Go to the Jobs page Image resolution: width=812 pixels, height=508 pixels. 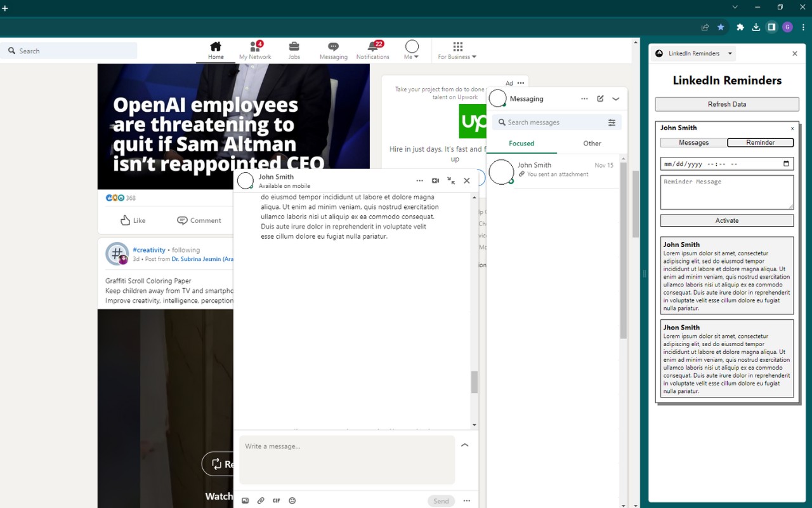tap(294, 50)
